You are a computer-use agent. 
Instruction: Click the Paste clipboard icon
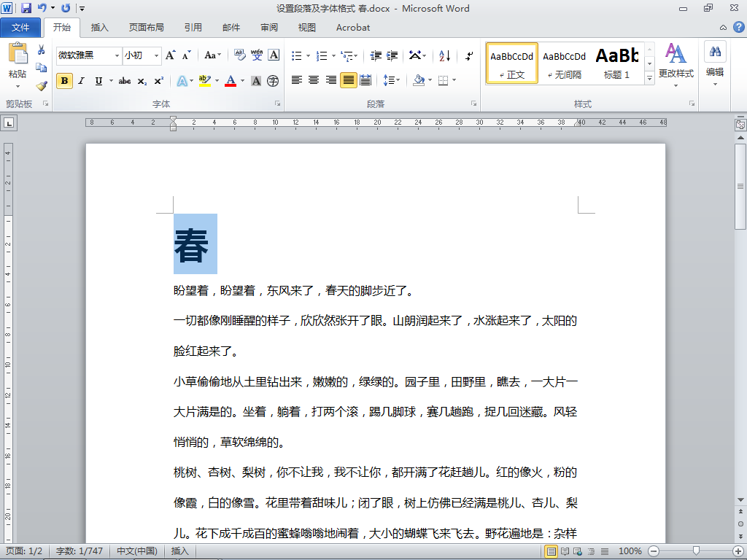point(18,53)
